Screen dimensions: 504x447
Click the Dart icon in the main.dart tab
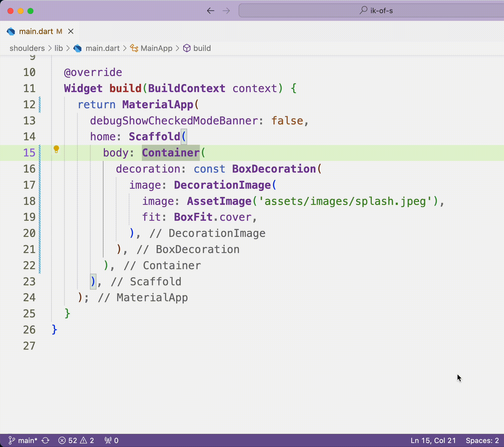pos(11,31)
